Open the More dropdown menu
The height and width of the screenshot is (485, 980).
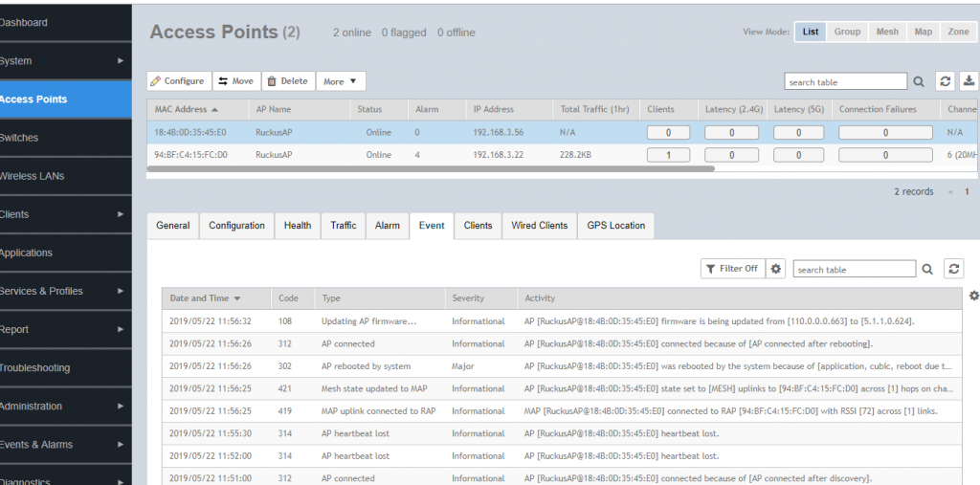340,81
